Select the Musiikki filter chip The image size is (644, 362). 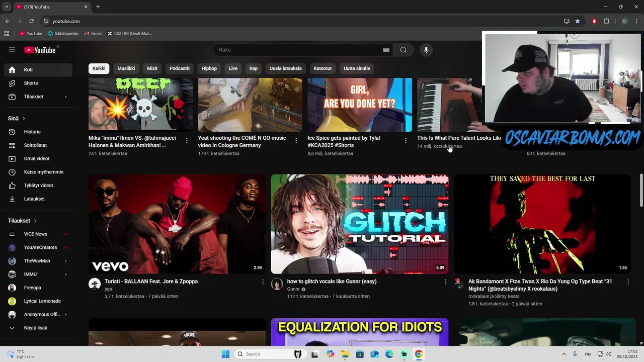point(126,68)
